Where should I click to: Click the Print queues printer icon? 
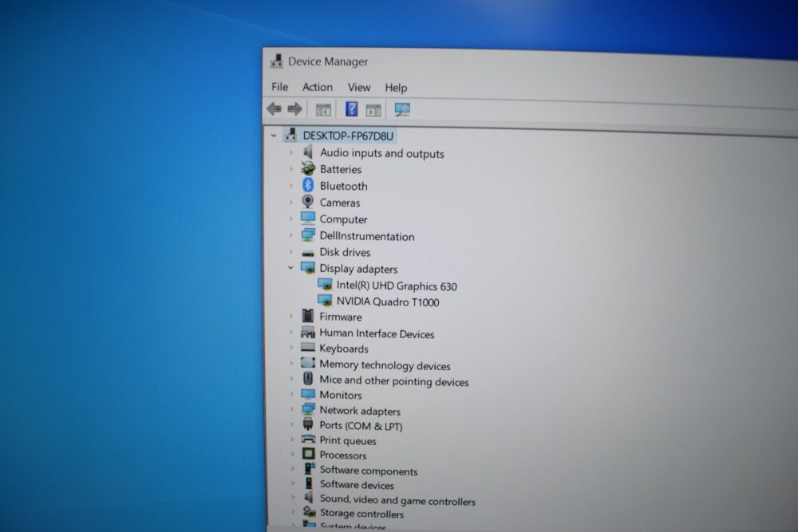[308, 439]
